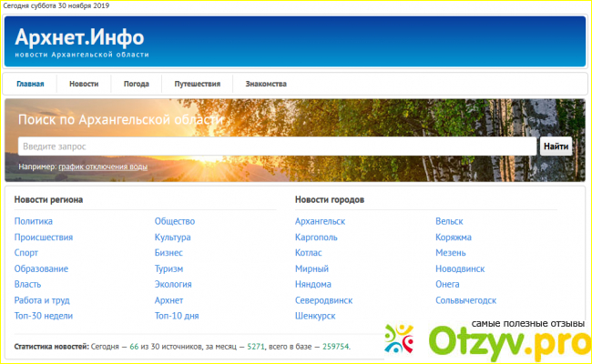View the Топ-30 недели list
Image resolution: width=592 pixels, height=364 pixels.
[43, 316]
